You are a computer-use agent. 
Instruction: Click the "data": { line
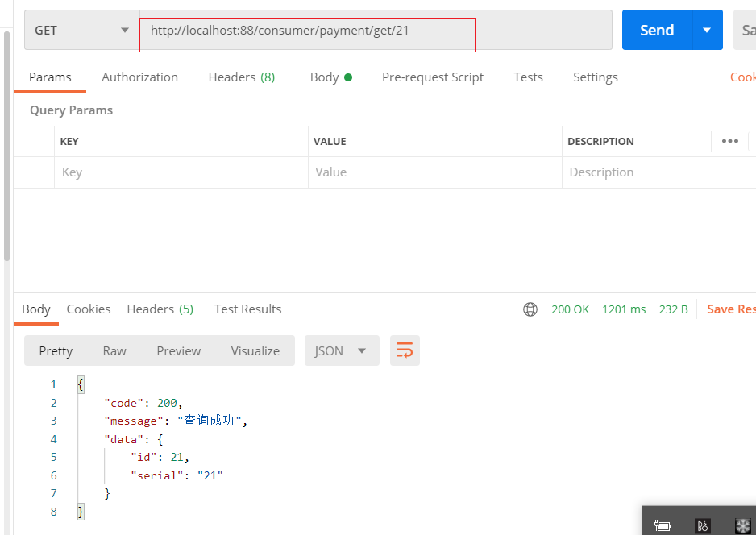click(x=134, y=439)
